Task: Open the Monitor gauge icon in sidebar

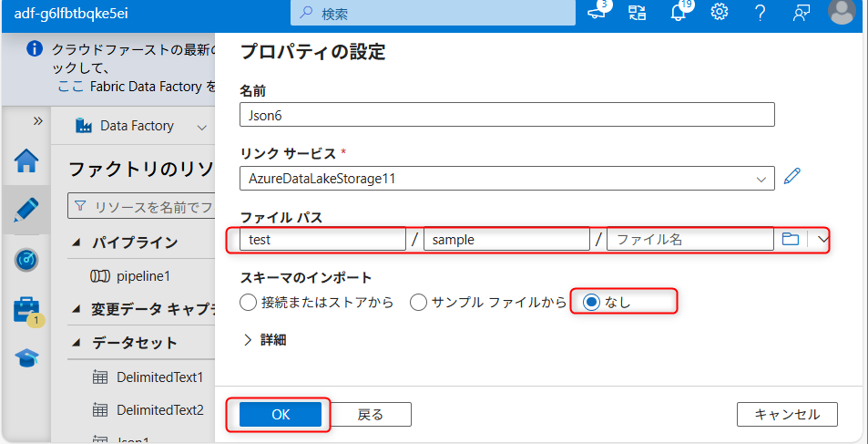Action: pos(26,260)
